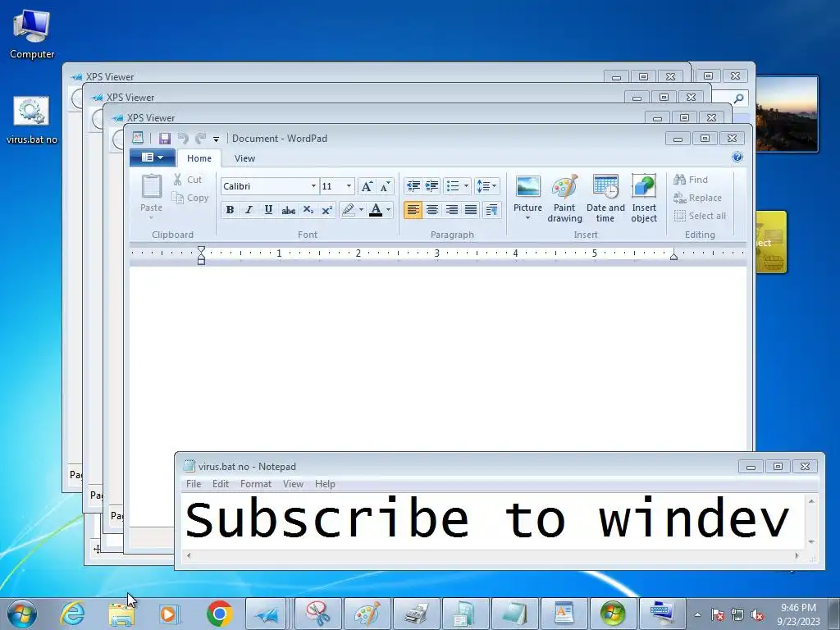Switch to the WordPad View tab
840x630 pixels.
click(244, 158)
